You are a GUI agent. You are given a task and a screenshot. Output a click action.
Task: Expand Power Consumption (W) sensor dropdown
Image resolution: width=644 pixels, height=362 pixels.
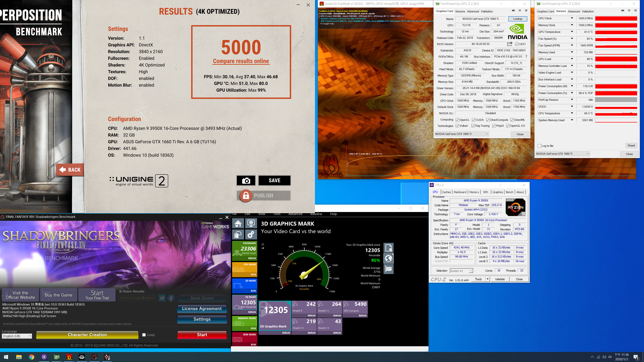click(572, 86)
